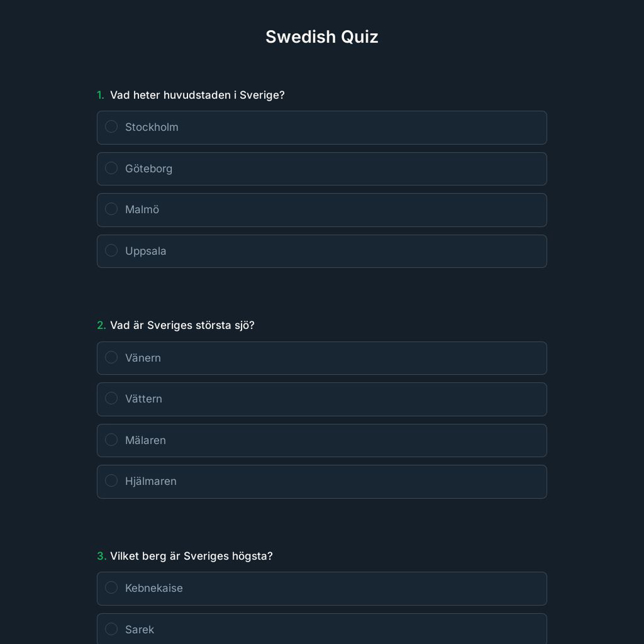
Task: Click the Swedish Quiz title
Action: tap(321, 37)
